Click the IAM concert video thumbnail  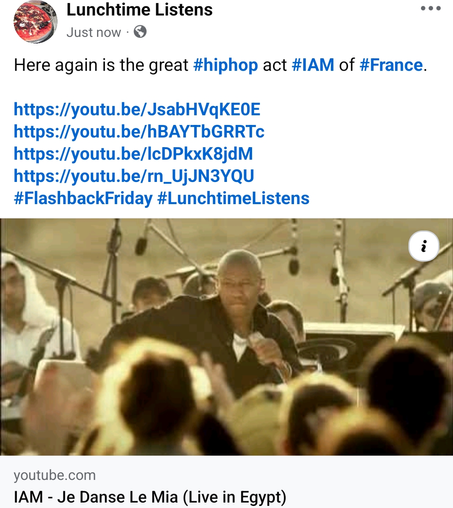pos(226,337)
